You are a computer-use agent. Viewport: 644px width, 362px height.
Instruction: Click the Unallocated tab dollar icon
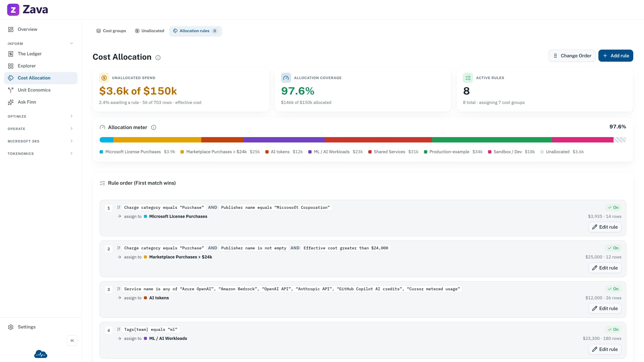coord(137,31)
